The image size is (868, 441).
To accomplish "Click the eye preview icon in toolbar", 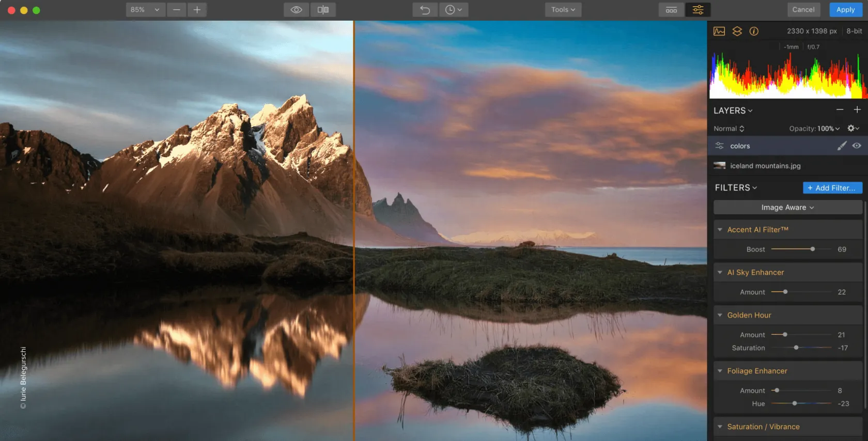I will tap(296, 10).
